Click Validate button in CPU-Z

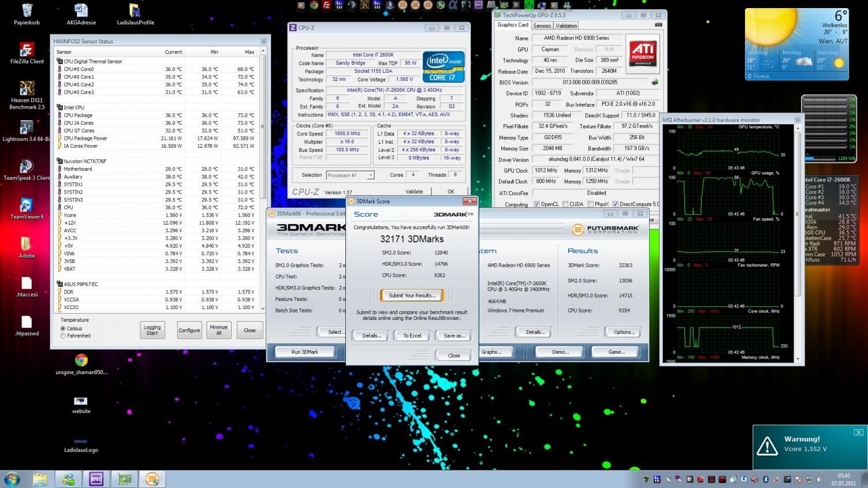coord(414,191)
